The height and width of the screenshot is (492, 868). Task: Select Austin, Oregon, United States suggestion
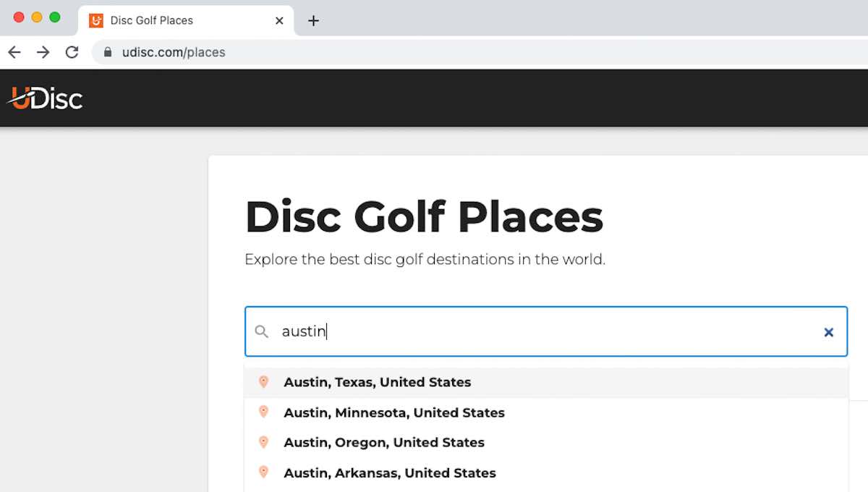coord(546,442)
